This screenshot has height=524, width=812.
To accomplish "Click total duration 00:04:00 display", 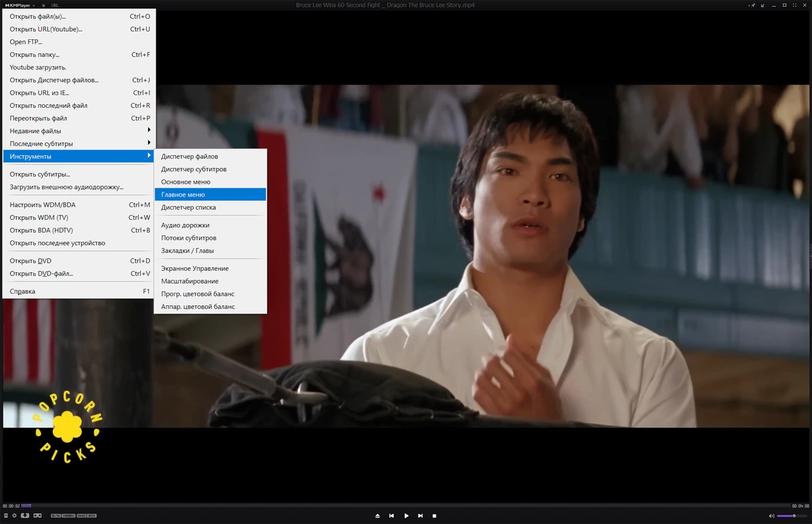I will (x=800, y=506).
